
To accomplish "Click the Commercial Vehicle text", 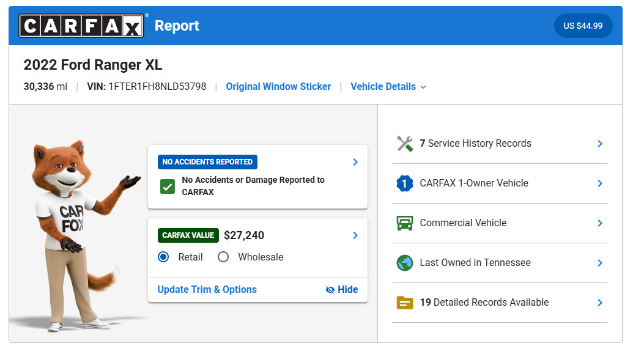I will [x=463, y=223].
